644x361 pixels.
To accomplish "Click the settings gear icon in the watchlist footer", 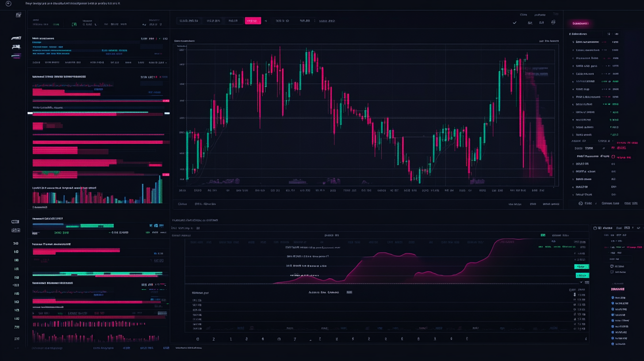I will (x=581, y=203).
